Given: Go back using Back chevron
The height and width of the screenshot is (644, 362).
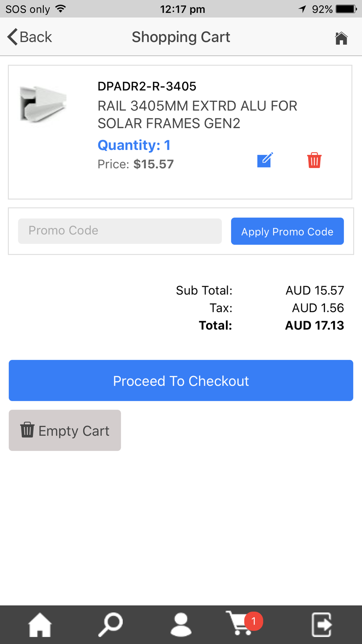Looking at the screenshot, I should pyautogui.click(x=29, y=37).
